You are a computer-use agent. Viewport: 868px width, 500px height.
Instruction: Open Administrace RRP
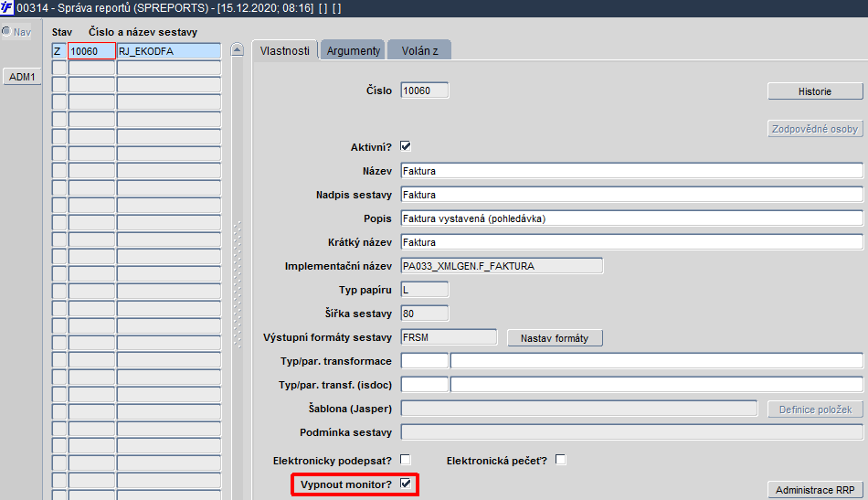pos(815,490)
